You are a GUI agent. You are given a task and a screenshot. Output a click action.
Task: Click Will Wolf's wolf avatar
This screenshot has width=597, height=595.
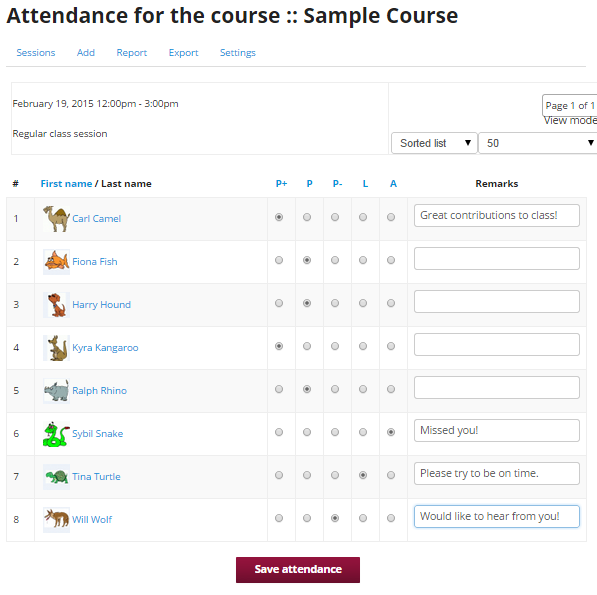point(56,520)
